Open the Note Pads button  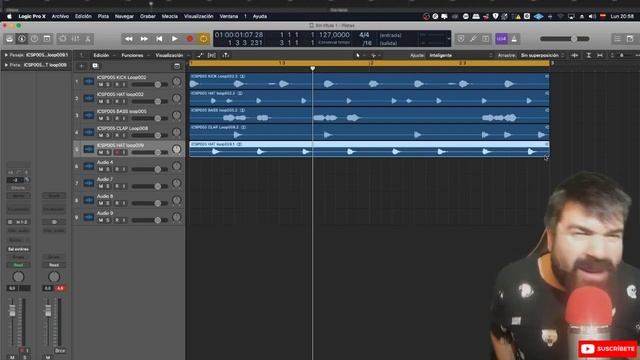point(630,39)
